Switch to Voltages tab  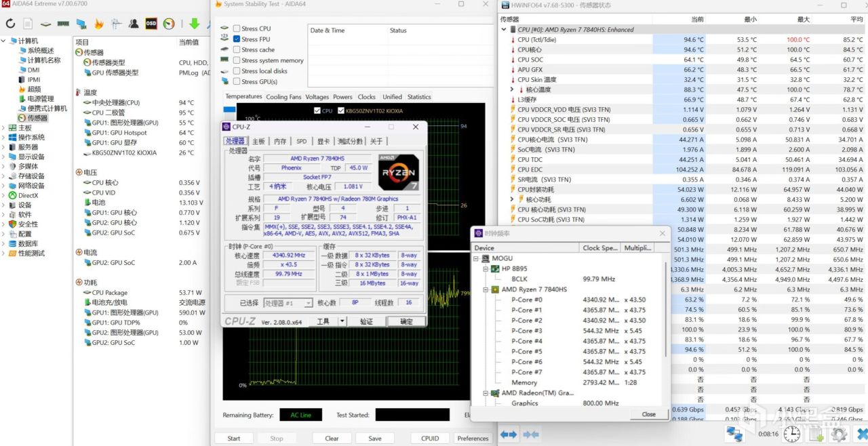317,97
